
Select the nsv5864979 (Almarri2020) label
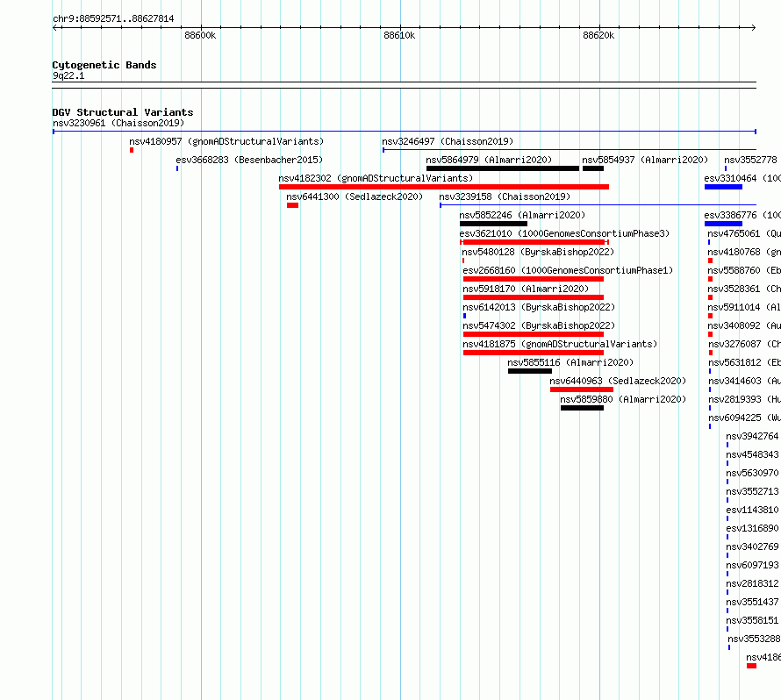[489, 160]
